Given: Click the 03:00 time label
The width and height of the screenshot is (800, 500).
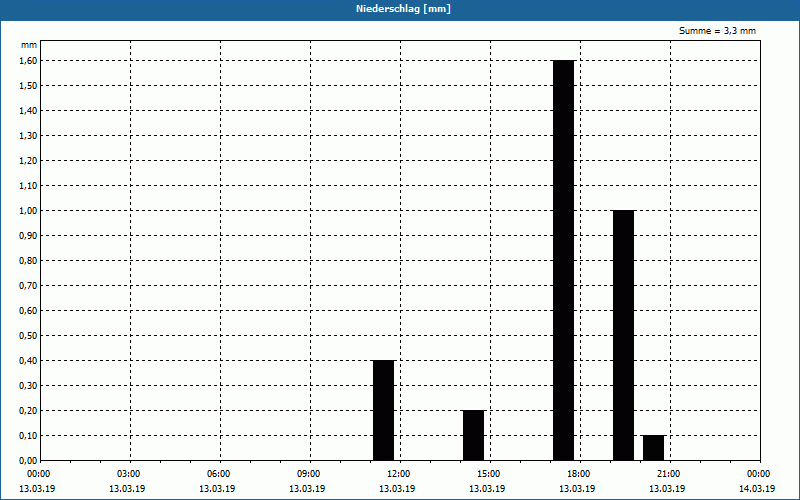Looking at the screenshot, I should 129,474.
